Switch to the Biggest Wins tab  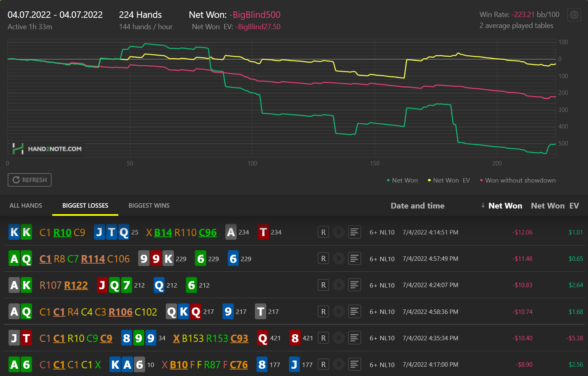(149, 206)
